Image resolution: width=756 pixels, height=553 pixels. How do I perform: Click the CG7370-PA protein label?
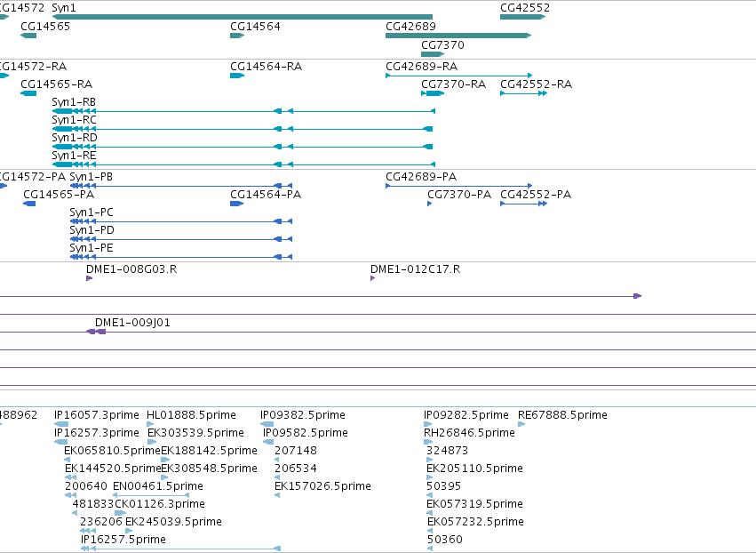(459, 195)
